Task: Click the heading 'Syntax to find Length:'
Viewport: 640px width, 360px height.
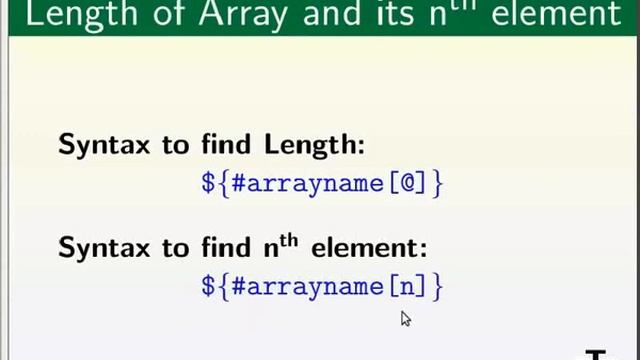Action: click(211, 145)
